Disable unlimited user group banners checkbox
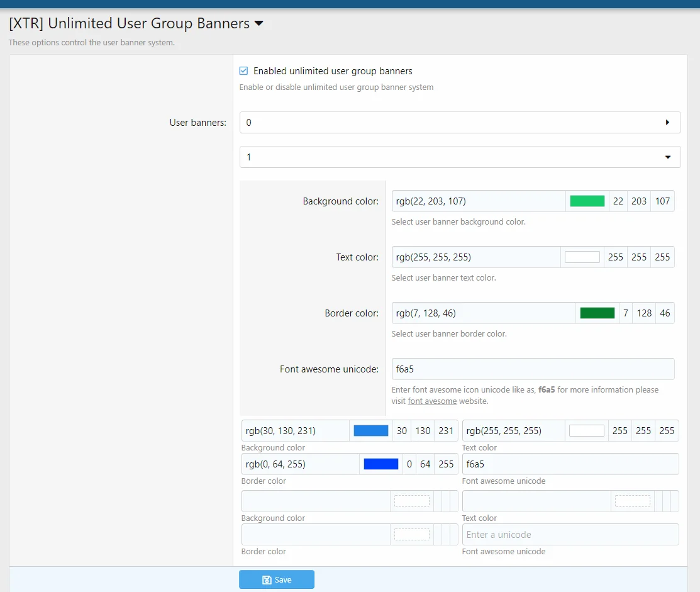Image resolution: width=700 pixels, height=592 pixels. point(243,70)
